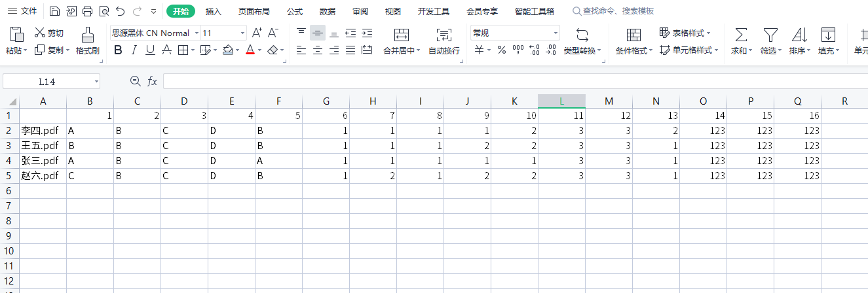
Task: Open Print Preview from quick access bar
Action: coord(104,11)
